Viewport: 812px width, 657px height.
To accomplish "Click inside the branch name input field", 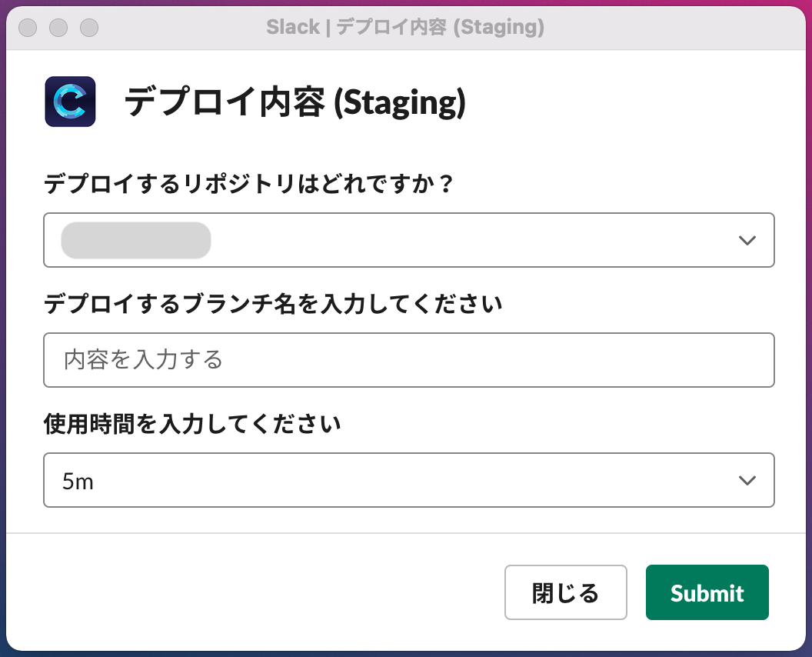I will coord(408,360).
